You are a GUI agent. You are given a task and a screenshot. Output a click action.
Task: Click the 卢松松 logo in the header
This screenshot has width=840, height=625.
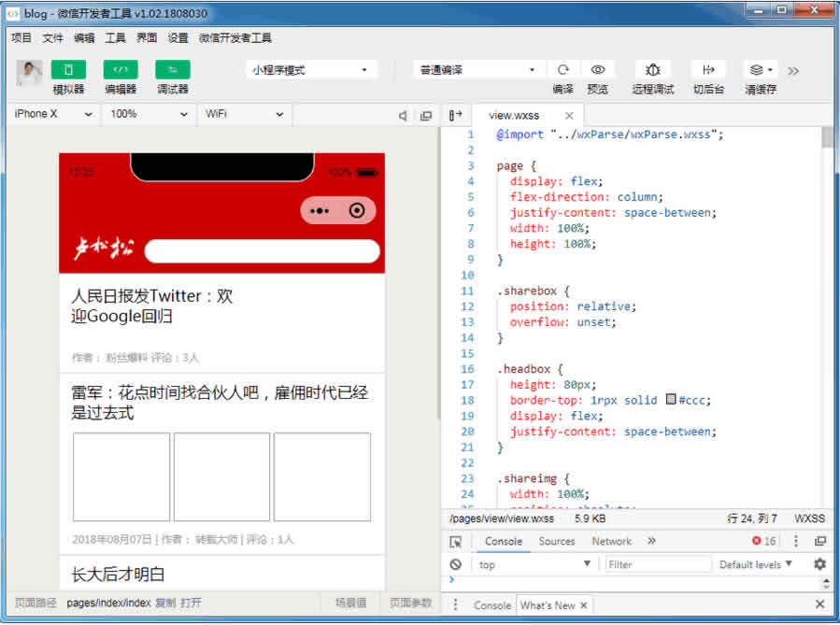[104, 249]
